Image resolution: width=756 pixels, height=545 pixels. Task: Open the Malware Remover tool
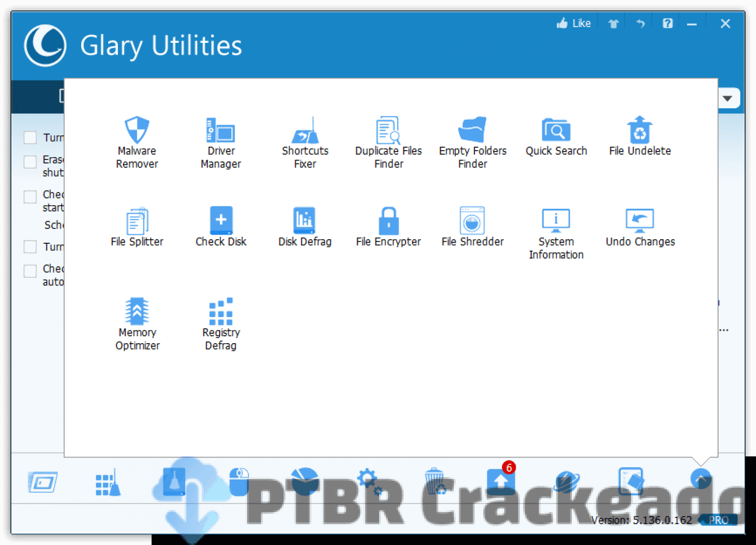click(x=137, y=143)
